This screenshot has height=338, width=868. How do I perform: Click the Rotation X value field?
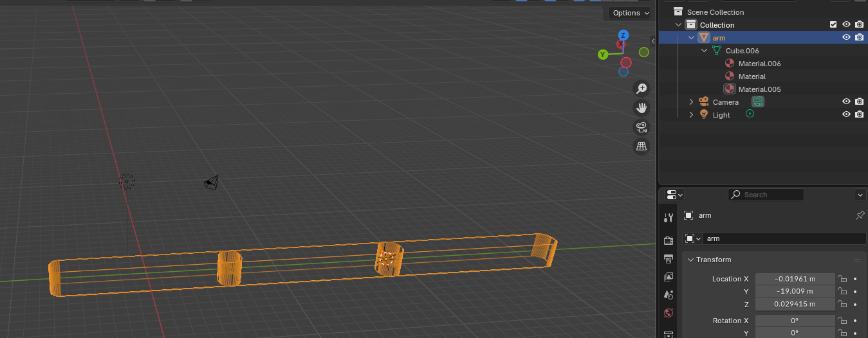[795, 321]
